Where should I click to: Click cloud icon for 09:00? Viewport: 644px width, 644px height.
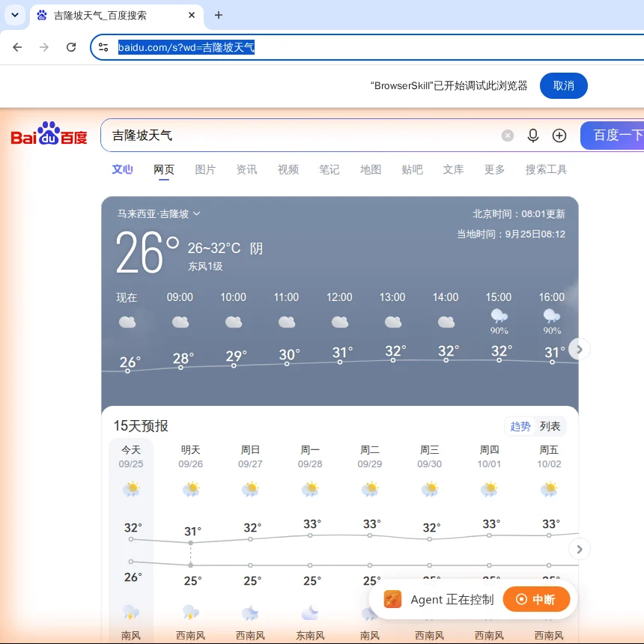pos(180,322)
